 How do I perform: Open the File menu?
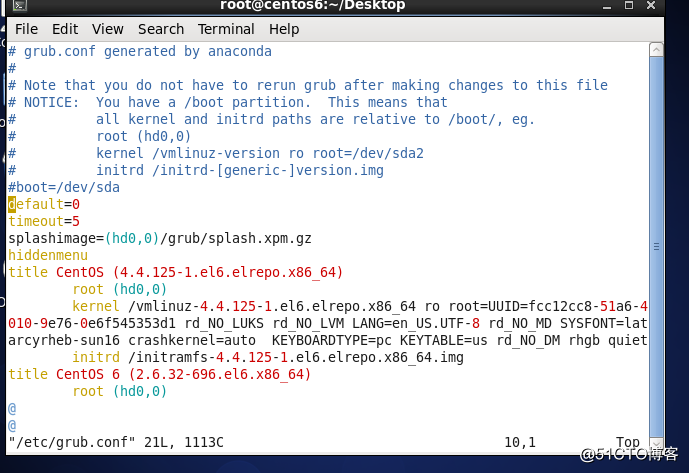[26, 29]
